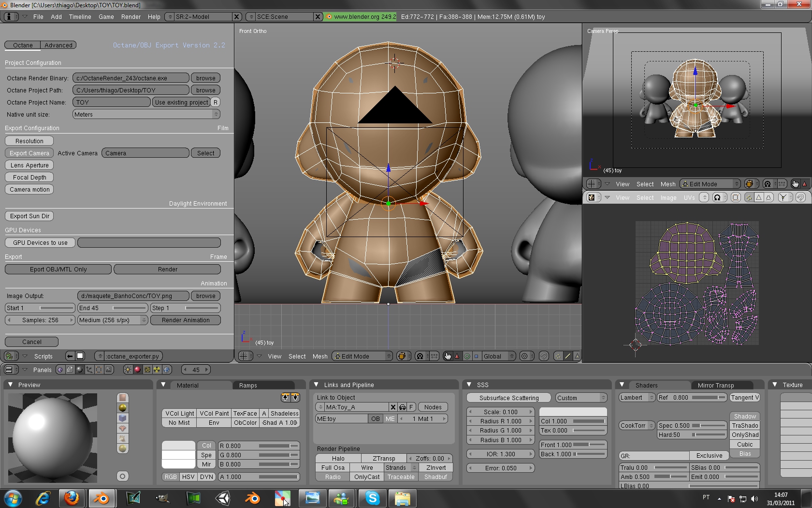
Task: Open the Native unit size Meters dropdown
Action: click(146, 115)
